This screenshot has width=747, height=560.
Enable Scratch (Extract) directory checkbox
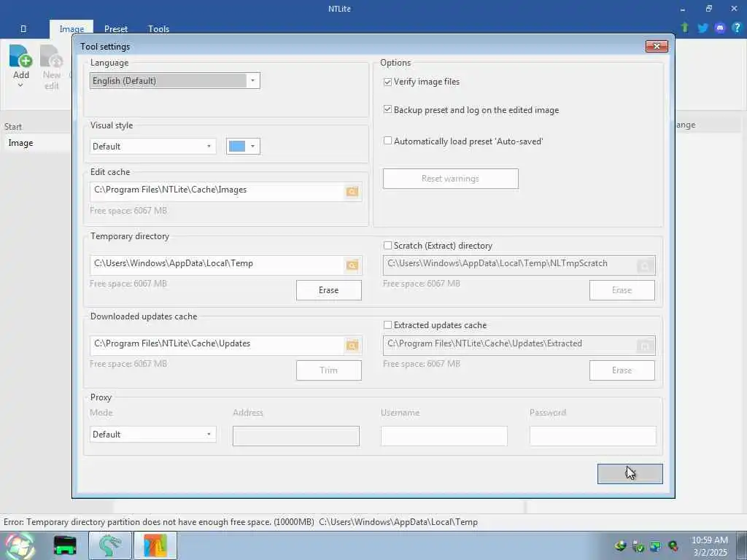pyautogui.click(x=388, y=246)
